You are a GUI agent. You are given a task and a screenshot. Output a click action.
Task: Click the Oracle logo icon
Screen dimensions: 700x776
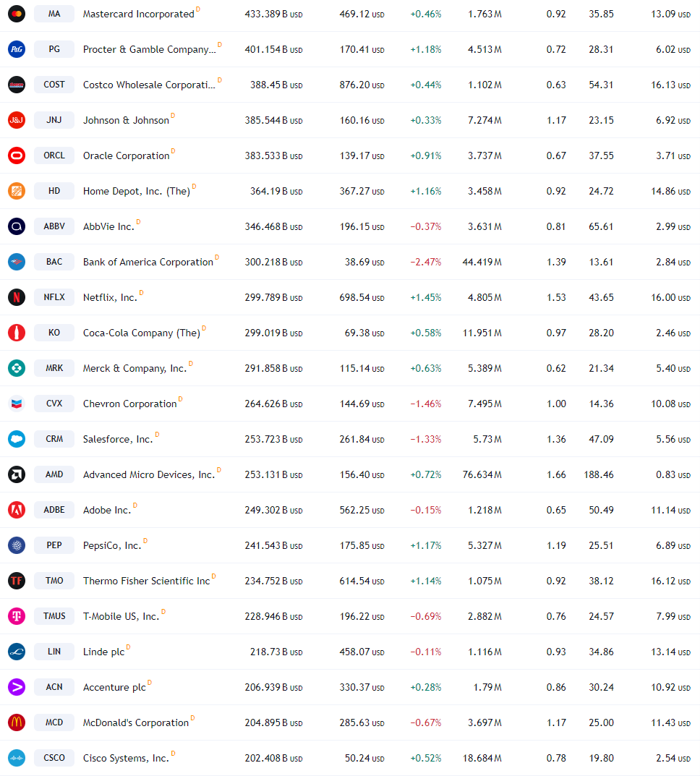point(17,155)
